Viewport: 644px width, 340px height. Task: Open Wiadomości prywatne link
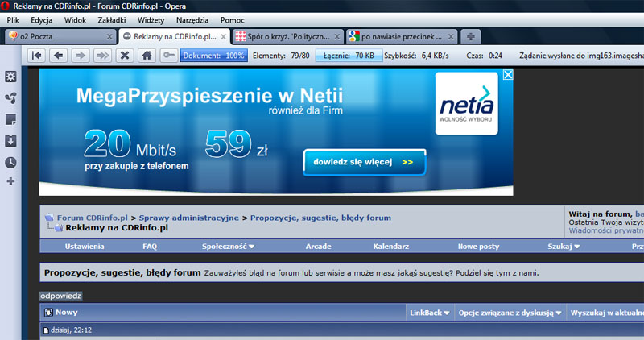[606, 230]
